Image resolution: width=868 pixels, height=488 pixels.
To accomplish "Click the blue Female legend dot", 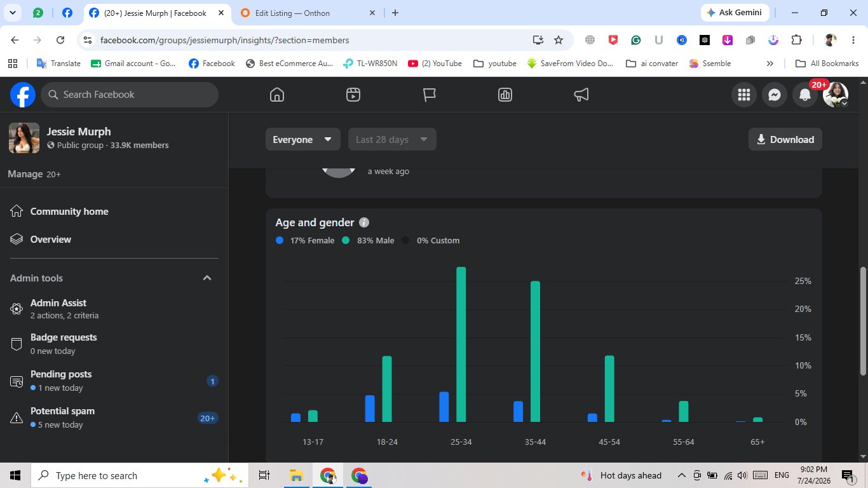I will [x=280, y=240].
